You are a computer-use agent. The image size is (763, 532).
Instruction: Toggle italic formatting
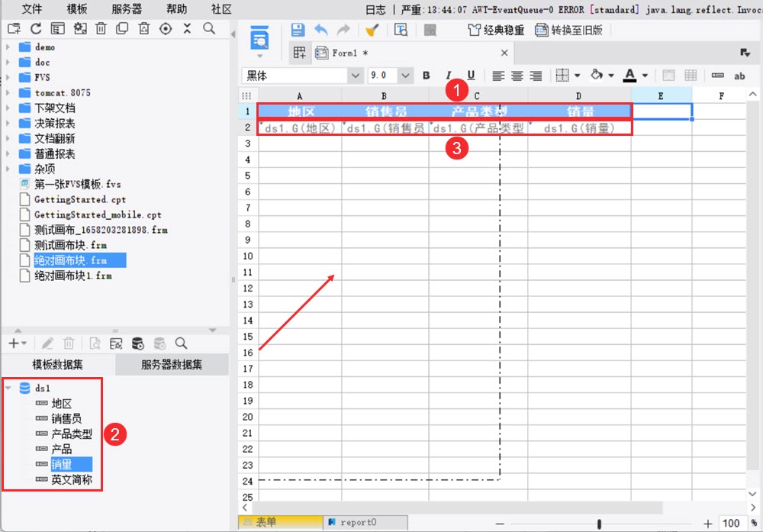(448, 76)
